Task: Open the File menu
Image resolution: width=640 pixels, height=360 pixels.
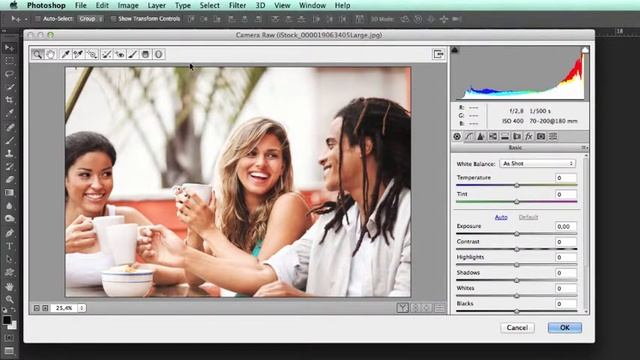Action: click(x=81, y=5)
